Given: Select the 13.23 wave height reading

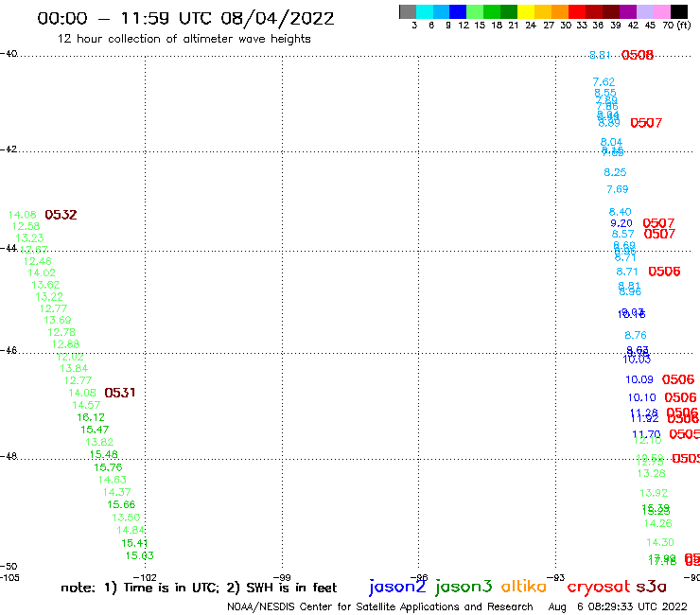Looking at the screenshot, I should click(x=29, y=238).
